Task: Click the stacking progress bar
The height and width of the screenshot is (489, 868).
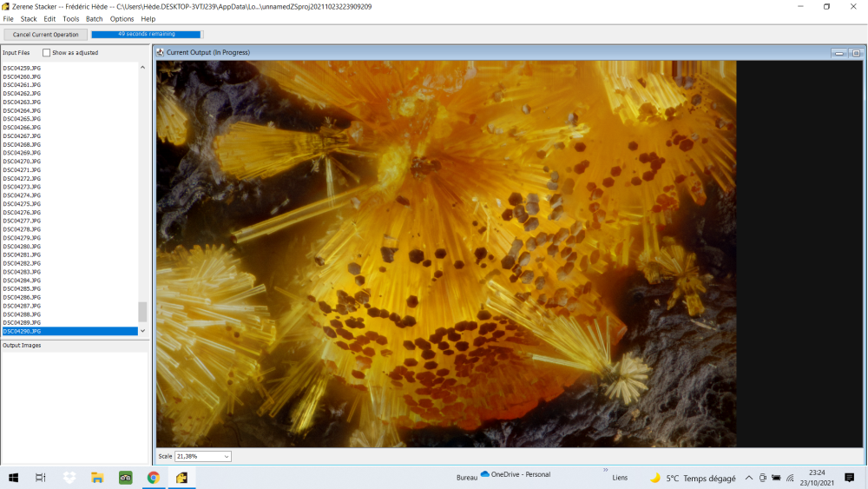Action: click(x=146, y=35)
